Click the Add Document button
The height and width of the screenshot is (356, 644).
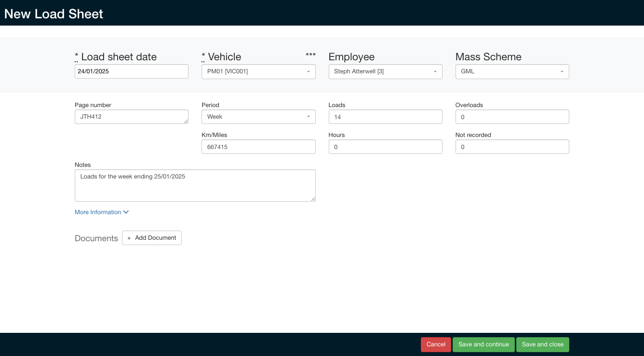click(x=152, y=238)
